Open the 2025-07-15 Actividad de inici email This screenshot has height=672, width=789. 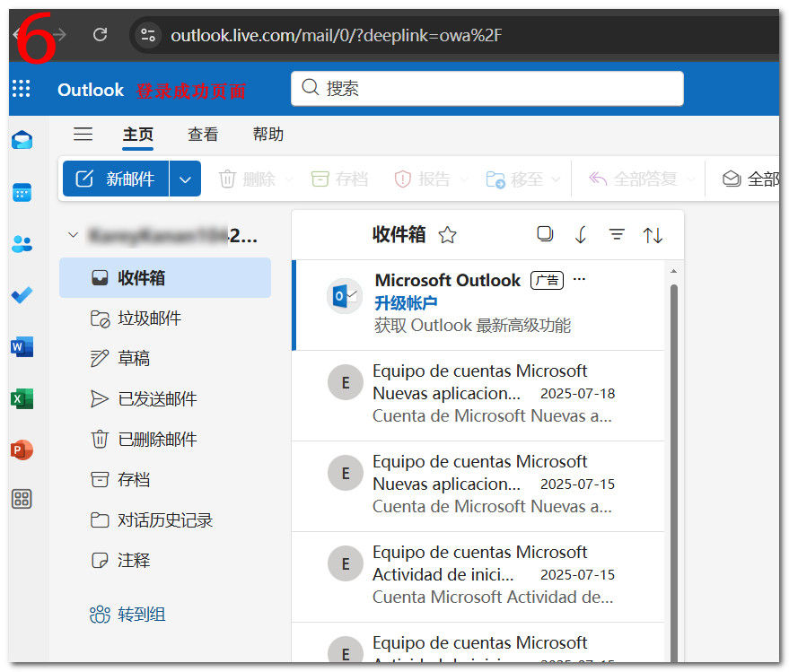(478, 576)
